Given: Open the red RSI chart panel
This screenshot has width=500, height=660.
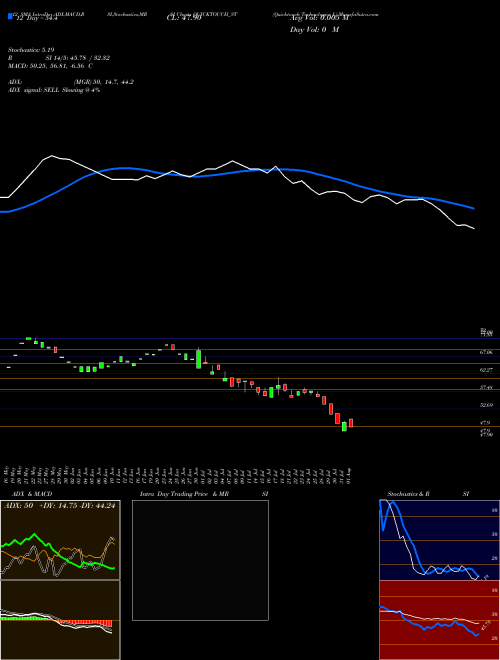Looking at the screenshot, I should click(x=439, y=620).
